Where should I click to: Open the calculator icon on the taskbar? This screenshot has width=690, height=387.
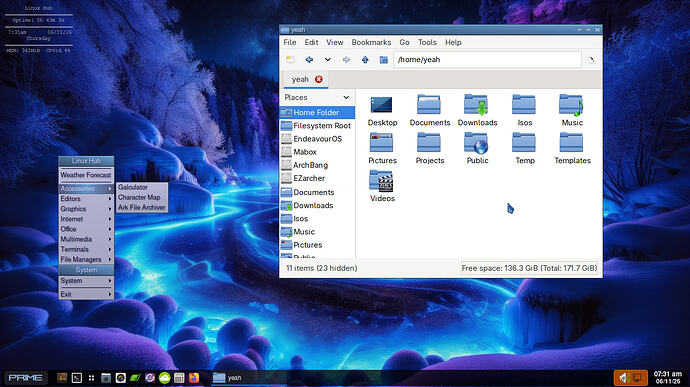click(179, 378)
